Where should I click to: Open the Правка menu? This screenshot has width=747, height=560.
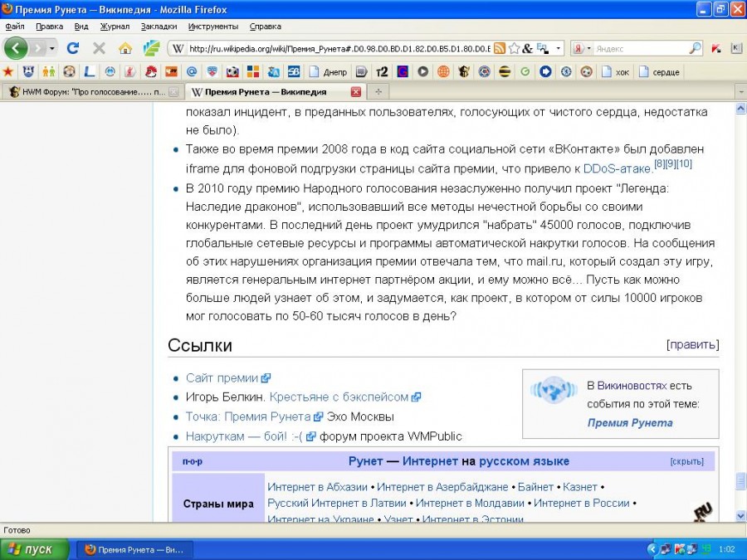tap(49, 27)
